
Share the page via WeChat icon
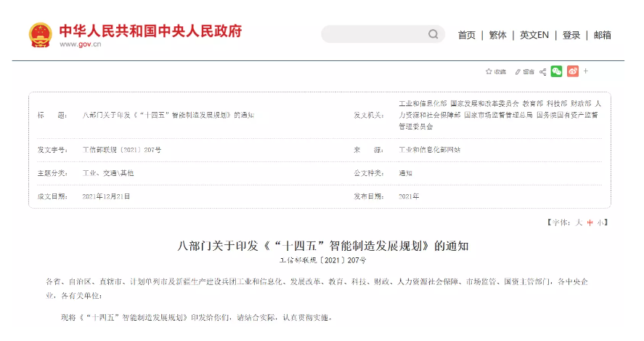click(x=556, y=71)
